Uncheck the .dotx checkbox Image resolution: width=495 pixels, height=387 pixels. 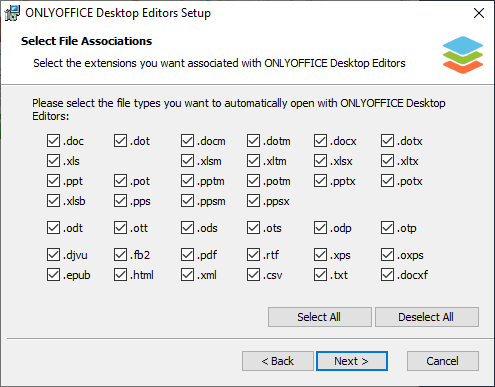(387, 141)
